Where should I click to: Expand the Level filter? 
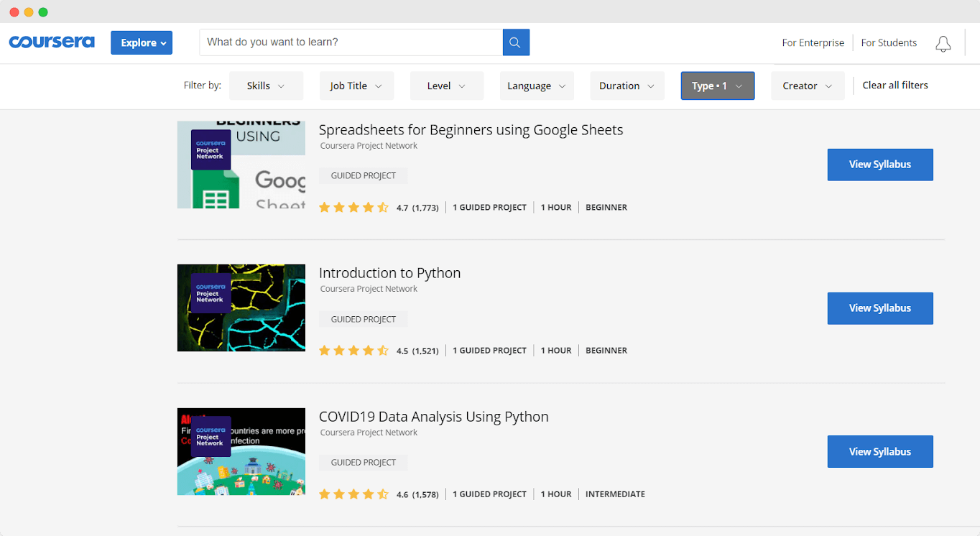tap(447, 86)
